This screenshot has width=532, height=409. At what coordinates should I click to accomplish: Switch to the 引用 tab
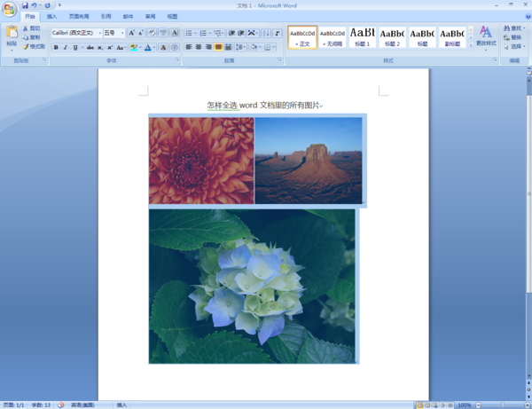pos(106,16)
